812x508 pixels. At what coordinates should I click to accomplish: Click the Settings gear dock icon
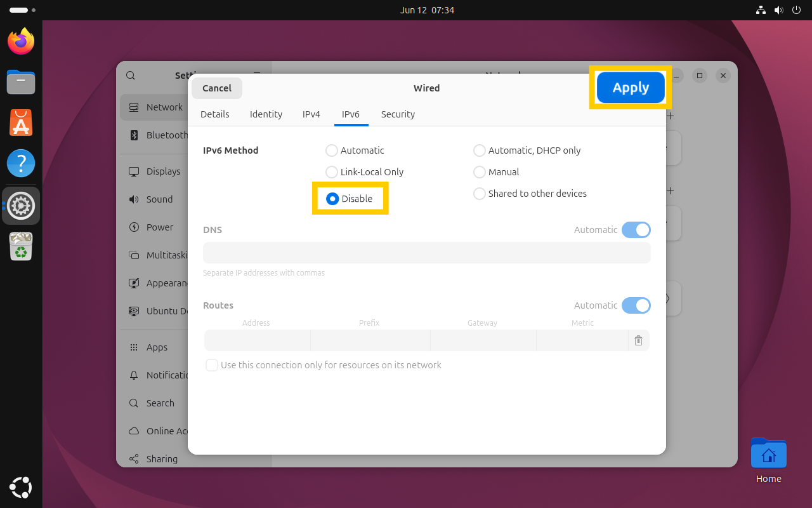point(21,206)
